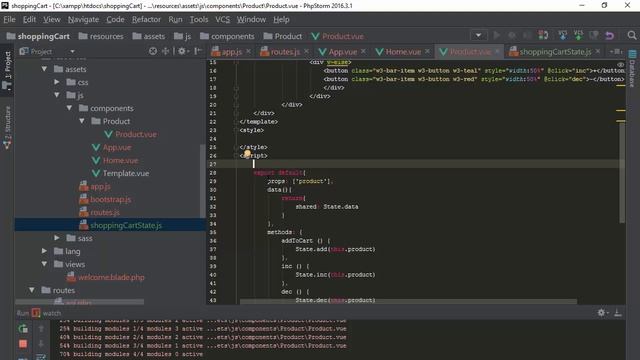The height and width of the screenshot is (360, 640).
Task: Select welcome.blade.php in project tree
Action: (x=111, y=278)
